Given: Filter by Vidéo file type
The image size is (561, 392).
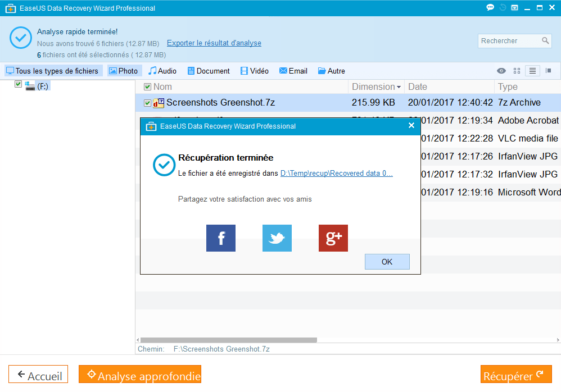Looking at the screenshot, I should [x=255, y=71].
